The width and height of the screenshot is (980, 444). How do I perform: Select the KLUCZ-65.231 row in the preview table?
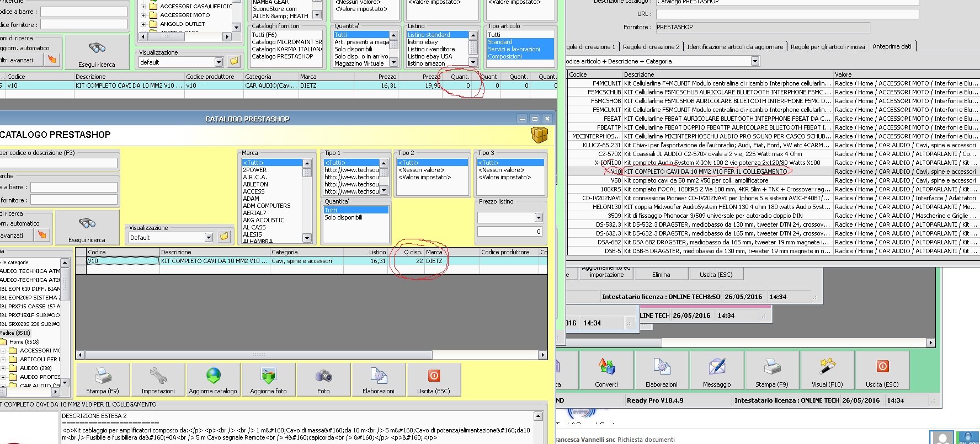tap(773, 145)
